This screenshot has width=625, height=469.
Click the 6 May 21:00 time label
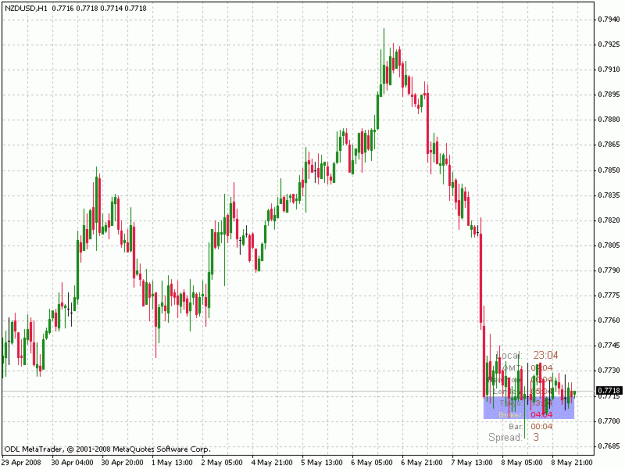(421, 463)
